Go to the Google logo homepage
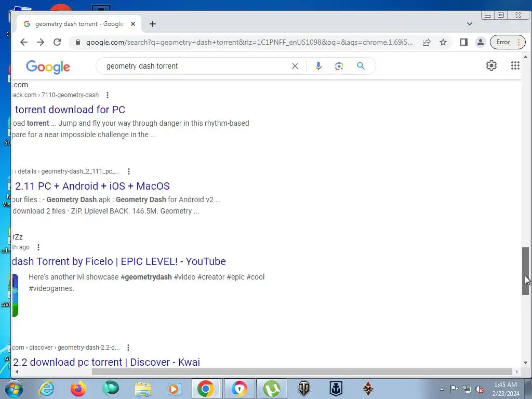The width and height of the screenshot is (532, 399). click(48, 67)
